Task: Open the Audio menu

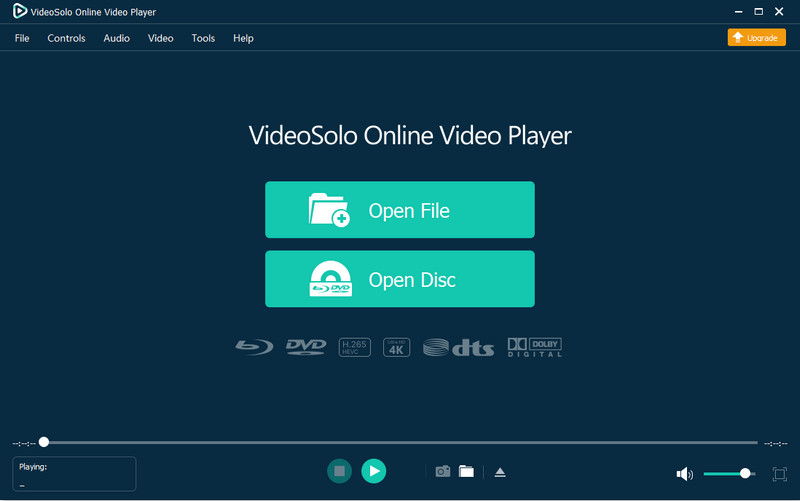Action: [x=116, y=38]
